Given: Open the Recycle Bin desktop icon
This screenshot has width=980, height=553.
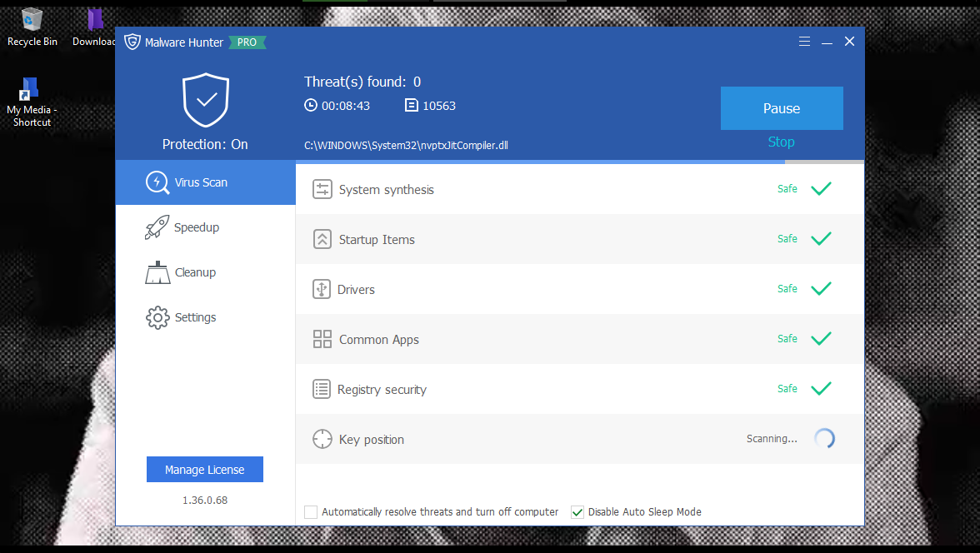Looking at the screenshot, I should click(32, 27).
